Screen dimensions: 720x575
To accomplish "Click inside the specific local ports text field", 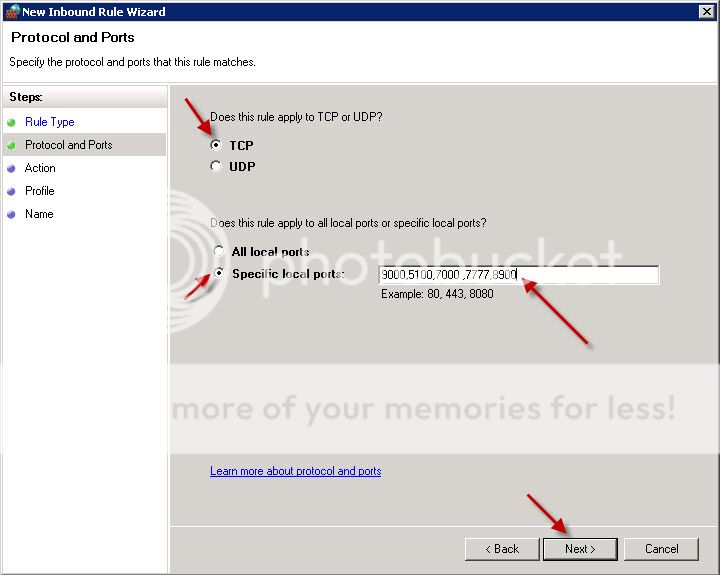I will [518, 275].
